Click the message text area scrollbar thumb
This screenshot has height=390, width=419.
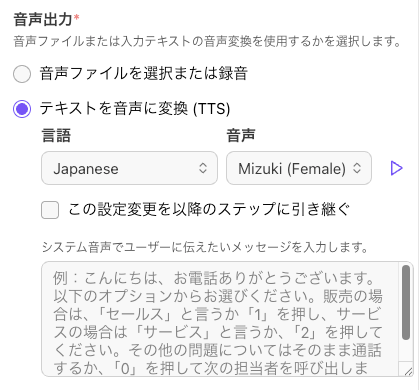point(406,302)
